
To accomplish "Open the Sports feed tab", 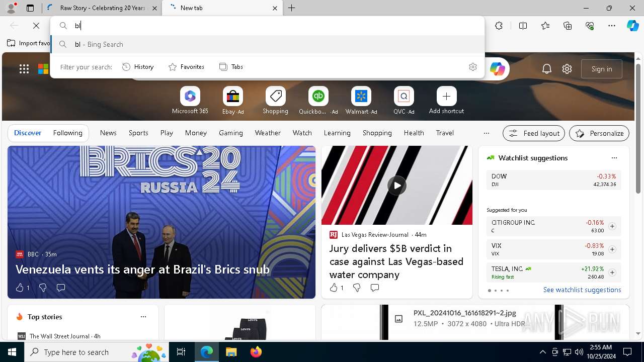I will (138, 133).
